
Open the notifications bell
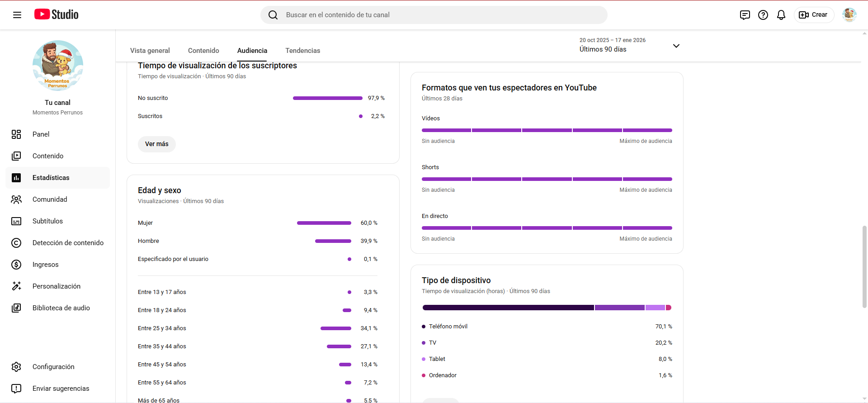pos(781,15)
